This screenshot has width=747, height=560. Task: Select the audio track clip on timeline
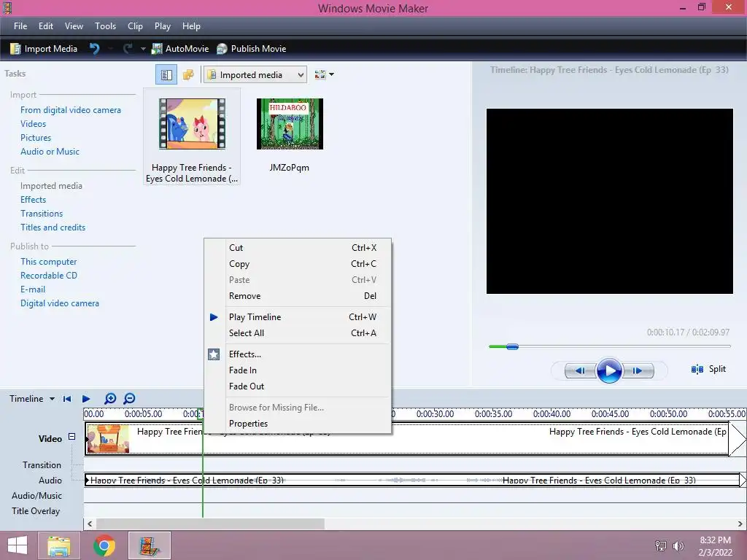coord(412,480)
